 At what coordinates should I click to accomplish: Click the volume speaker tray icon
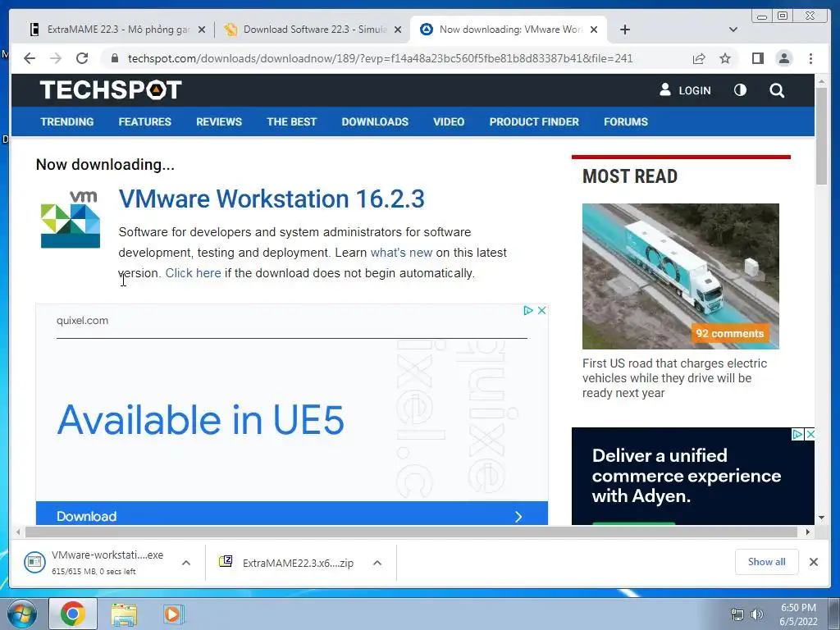pyautogui.click(x=756, y=614)
